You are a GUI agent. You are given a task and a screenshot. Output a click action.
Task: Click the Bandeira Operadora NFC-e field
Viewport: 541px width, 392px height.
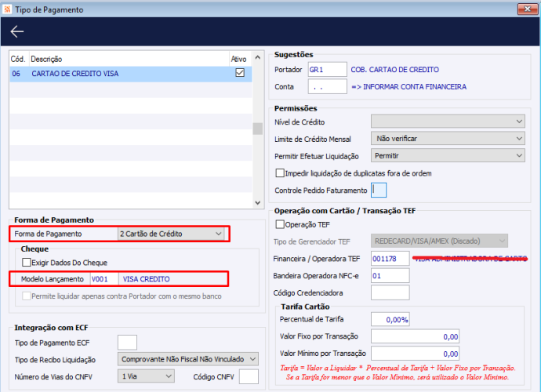tap(390, 276)
